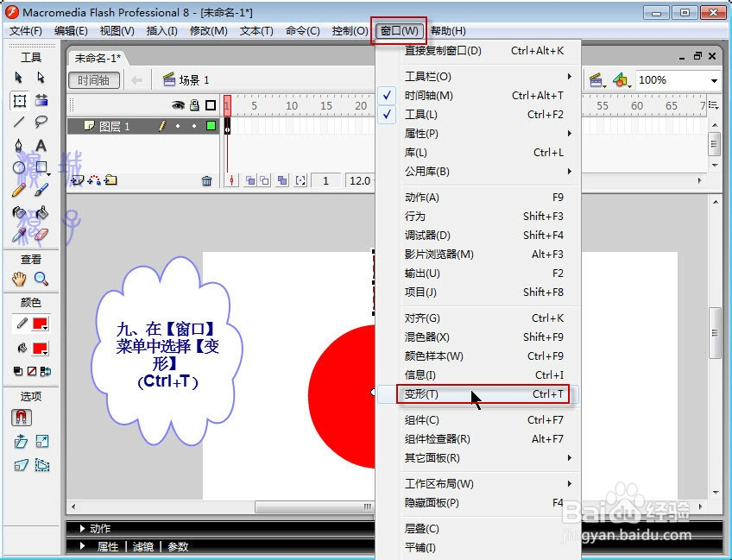This screenshot has height=560, width=732.
Task: Open the timeline options menu
Action: 713,105
